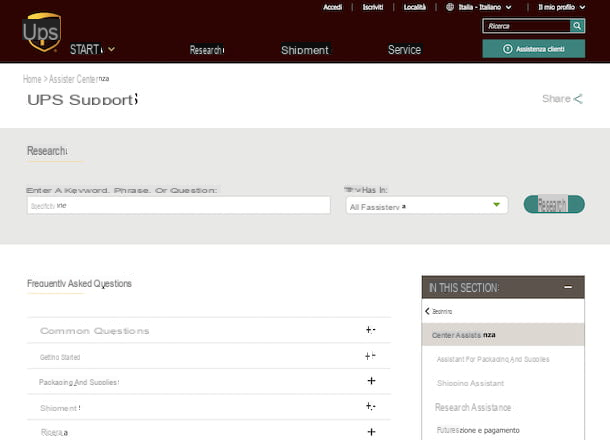
Task: Click the Iscriviti link
Action: pos(373,7)
